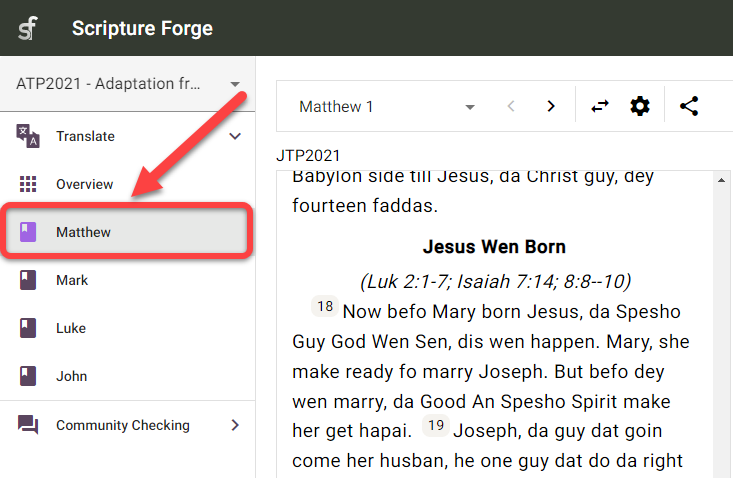733x478 pixels.
Task: Click the Translate language icon
Action: tap(28, 136)
